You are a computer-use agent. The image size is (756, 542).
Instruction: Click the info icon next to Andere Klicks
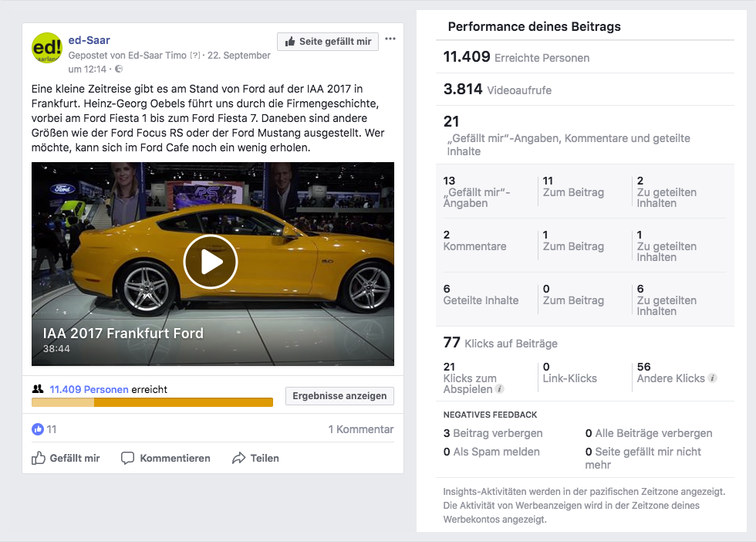tap(713, 378)
